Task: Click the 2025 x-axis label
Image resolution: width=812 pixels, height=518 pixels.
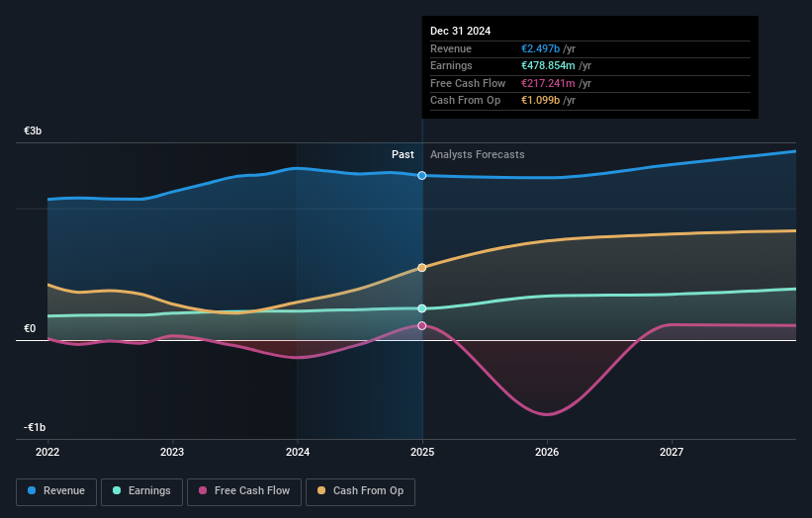Action: pyautogui.click(x=422, y=452)
